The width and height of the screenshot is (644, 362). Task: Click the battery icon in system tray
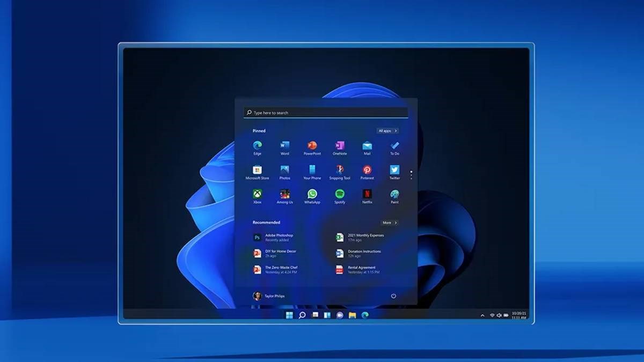coord(506,315)
